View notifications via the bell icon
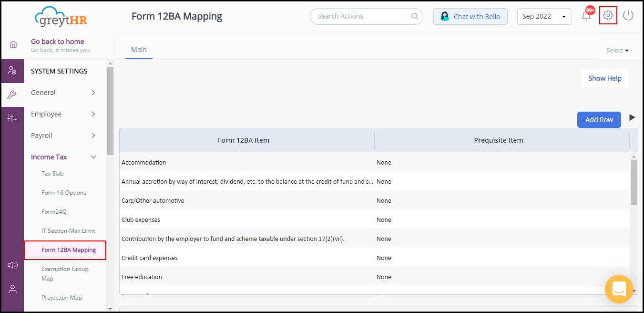Image resolution: width=644 pixels, height=313 pixels. pyautogui.click(x=586, y=15)
